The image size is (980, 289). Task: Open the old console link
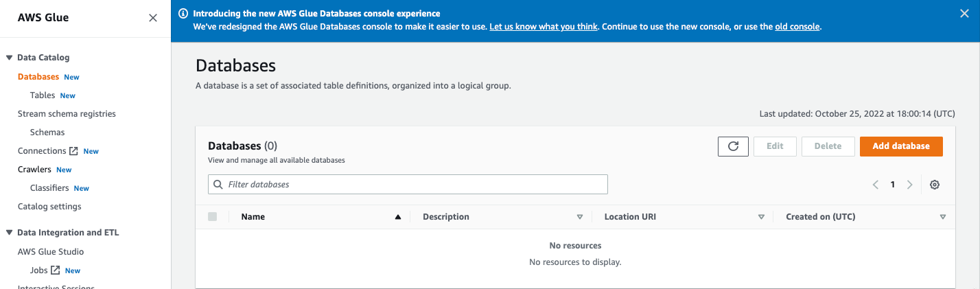797,27
